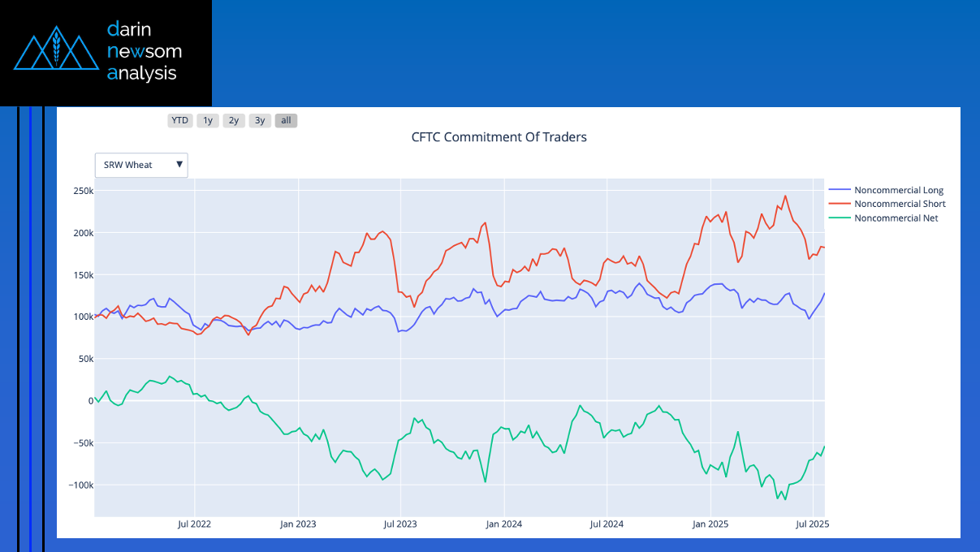Click the CFTC Commitment Of Traders title
980x552 pixels.
point(499,137)
